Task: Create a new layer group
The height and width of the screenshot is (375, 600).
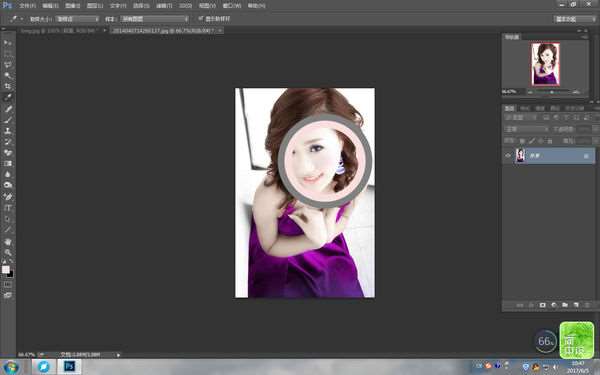Action: [565, 305]
